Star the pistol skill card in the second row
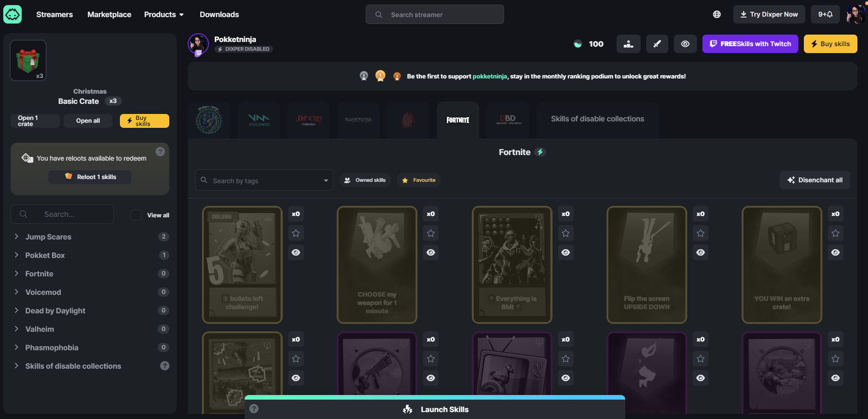The height and width of the screenshot is (419, 868). coord(431,359)
